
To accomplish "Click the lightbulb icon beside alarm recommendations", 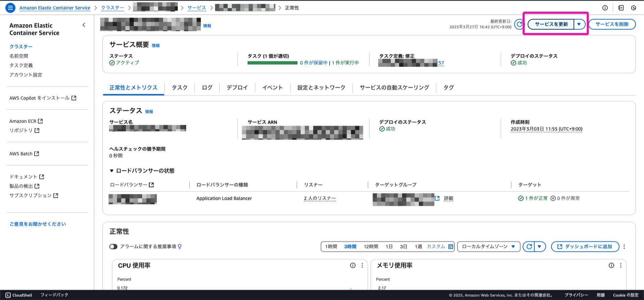I will pos(180,246).
